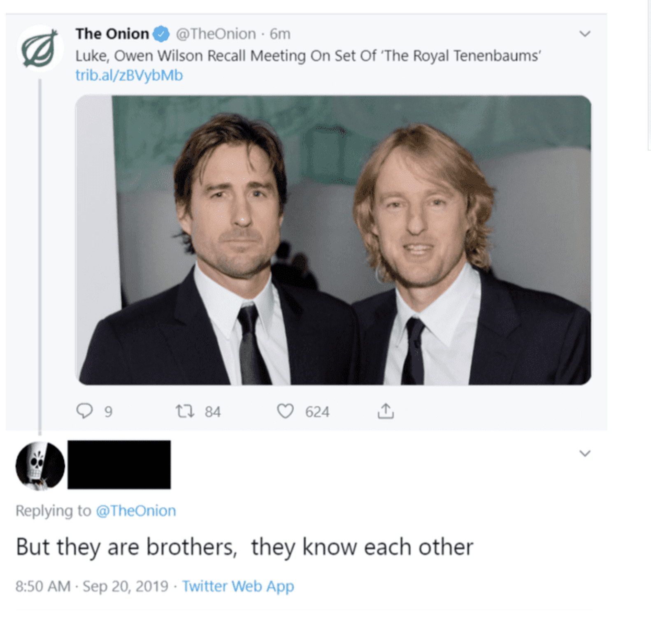
Task: Click the 624 likes count
Action: click(x=317, y=412)
